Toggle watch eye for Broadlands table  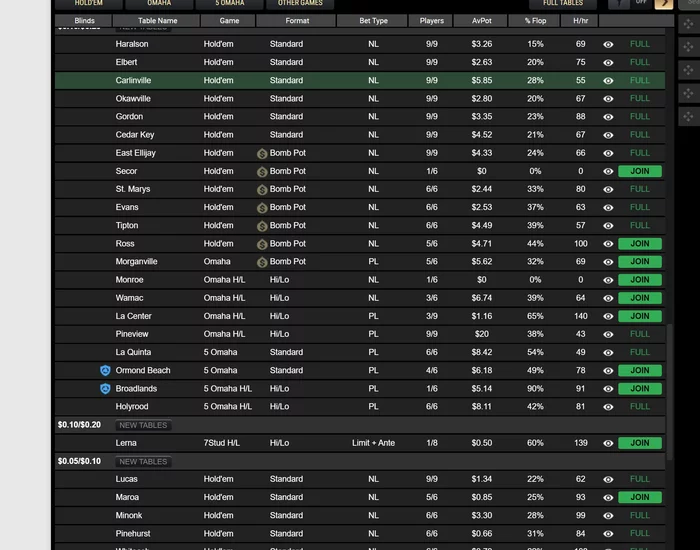click(x=608, y=389)
